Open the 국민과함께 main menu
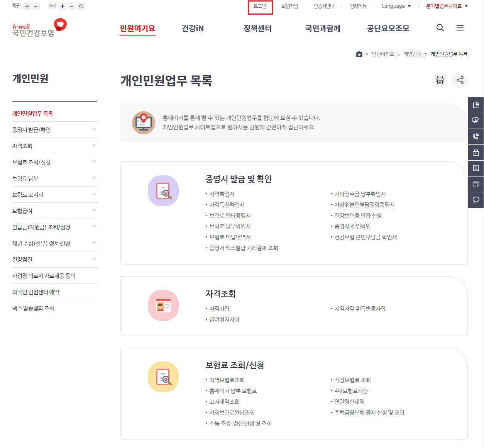The height and width of the screenshot is (448, 484). 323,28
